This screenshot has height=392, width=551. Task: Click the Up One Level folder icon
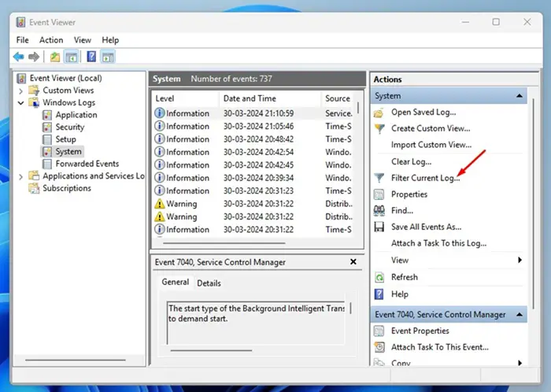click(x=55, y=57)
